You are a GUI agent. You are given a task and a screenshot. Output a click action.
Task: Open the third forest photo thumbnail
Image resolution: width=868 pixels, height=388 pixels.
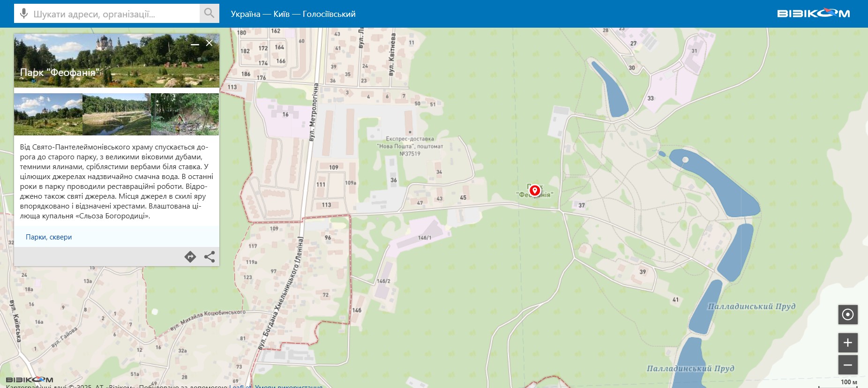[185, 114]
